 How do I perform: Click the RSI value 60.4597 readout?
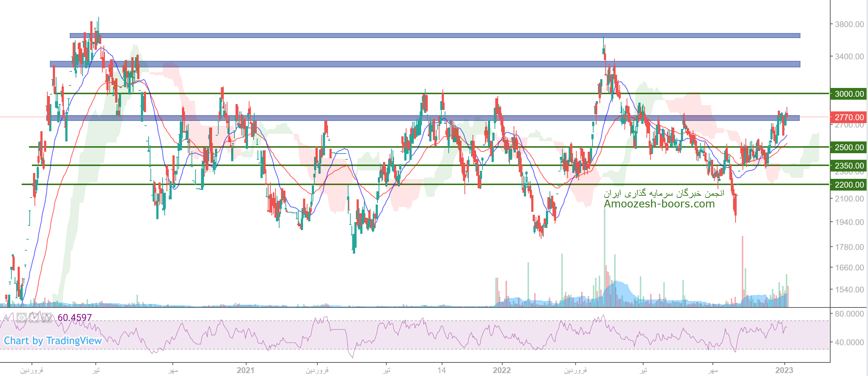[x=75, y=317]
